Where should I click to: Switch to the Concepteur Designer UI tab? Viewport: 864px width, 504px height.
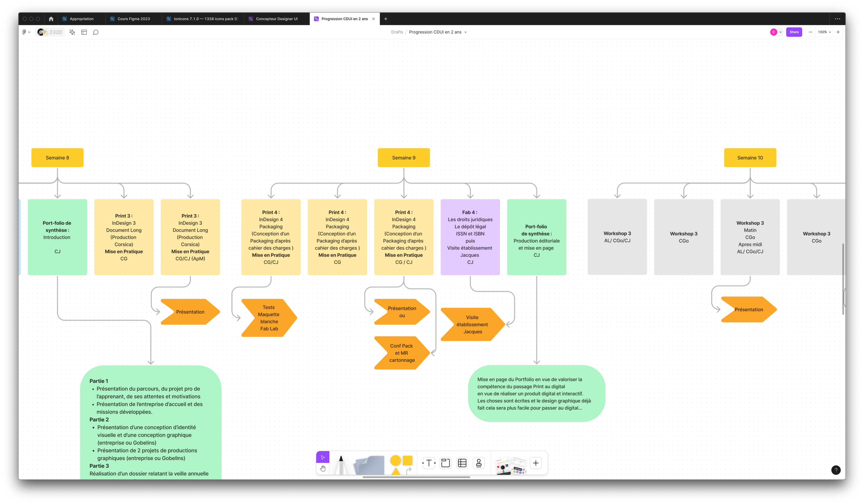(276, 19)
